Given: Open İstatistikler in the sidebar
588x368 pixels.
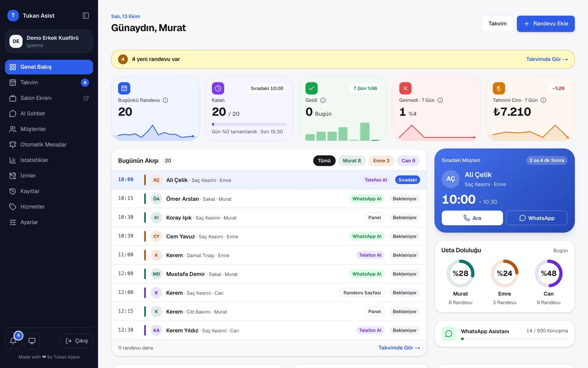Looking at the screenshot, I should [x=49, y=160].
